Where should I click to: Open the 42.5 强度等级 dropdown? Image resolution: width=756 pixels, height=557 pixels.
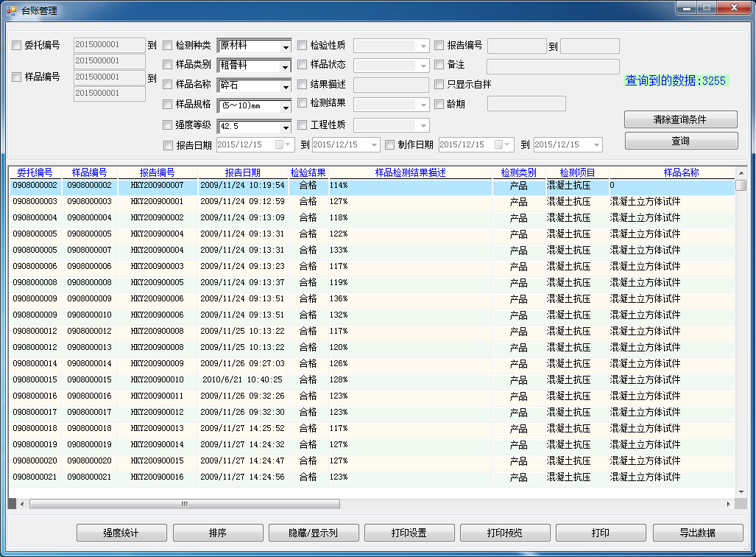[285, 127]
